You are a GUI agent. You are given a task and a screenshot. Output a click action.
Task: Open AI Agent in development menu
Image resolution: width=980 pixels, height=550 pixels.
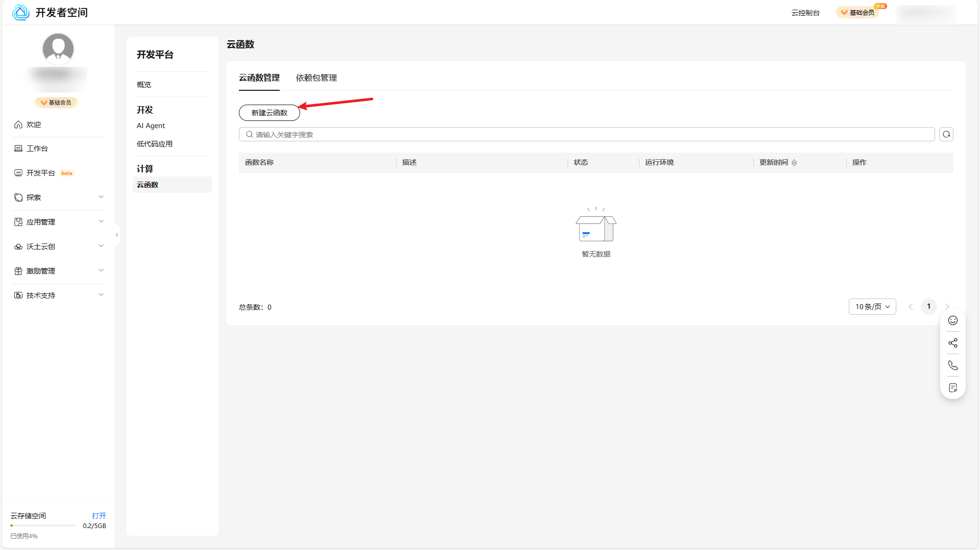[151, 126]
